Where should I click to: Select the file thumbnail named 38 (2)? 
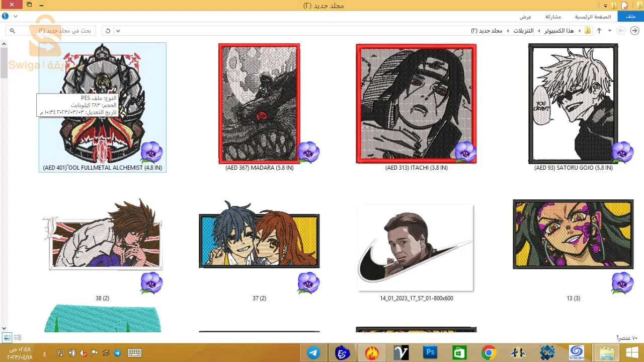click(103, 234)
